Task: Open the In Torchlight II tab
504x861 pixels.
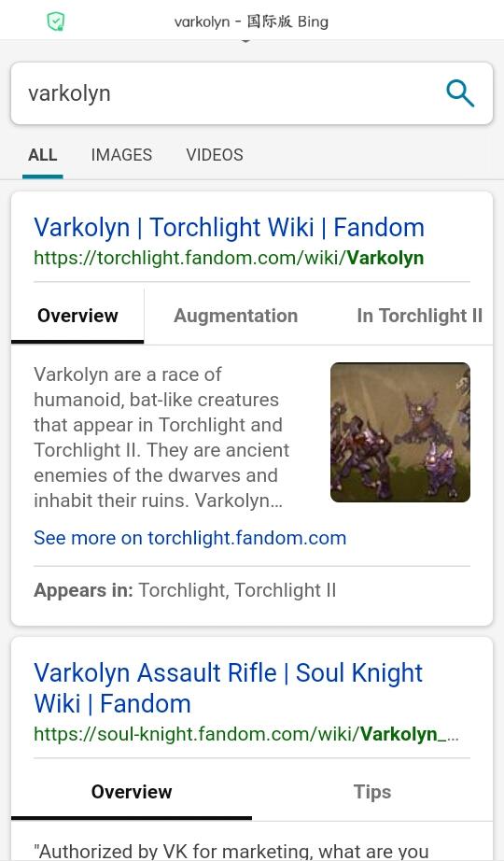Action: coord(419,316)
